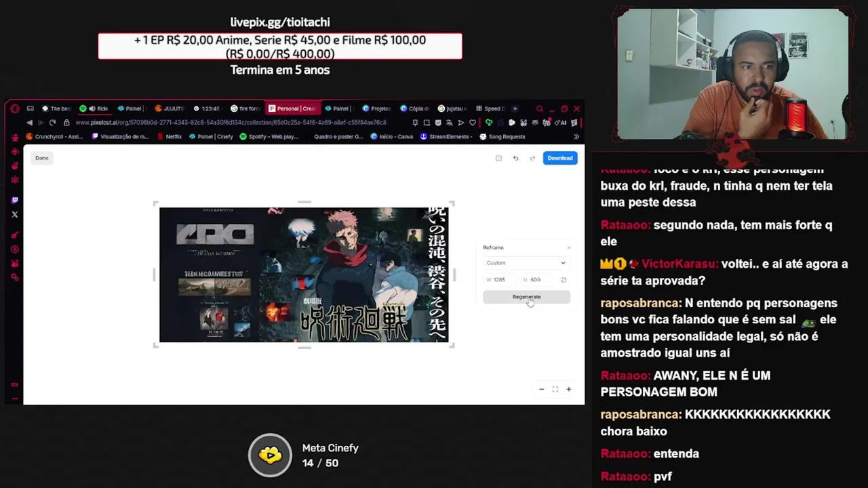868x488 pixels.
Task: Click the anime poster image on canvas
Action: [304, 274]
